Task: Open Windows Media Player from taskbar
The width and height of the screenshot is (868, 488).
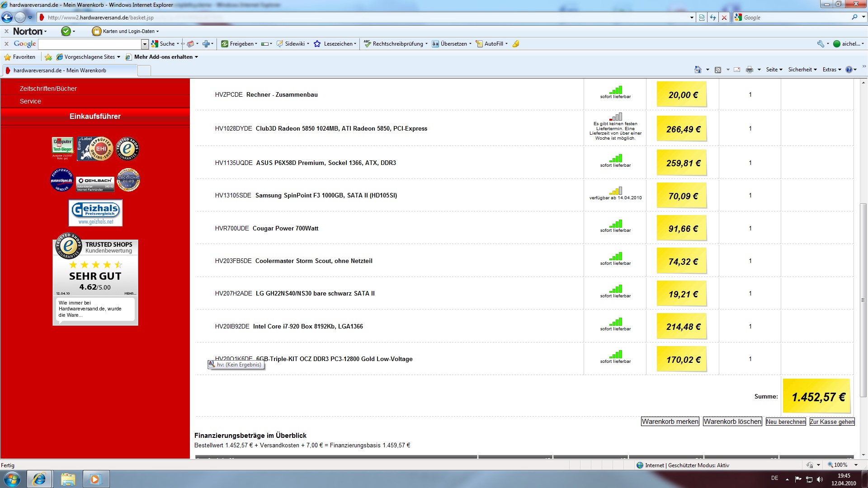Action: coord(95,479)
